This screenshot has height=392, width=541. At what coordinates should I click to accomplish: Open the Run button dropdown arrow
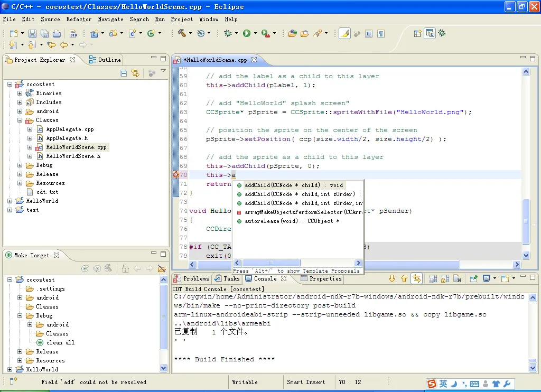tap(255, 33)
